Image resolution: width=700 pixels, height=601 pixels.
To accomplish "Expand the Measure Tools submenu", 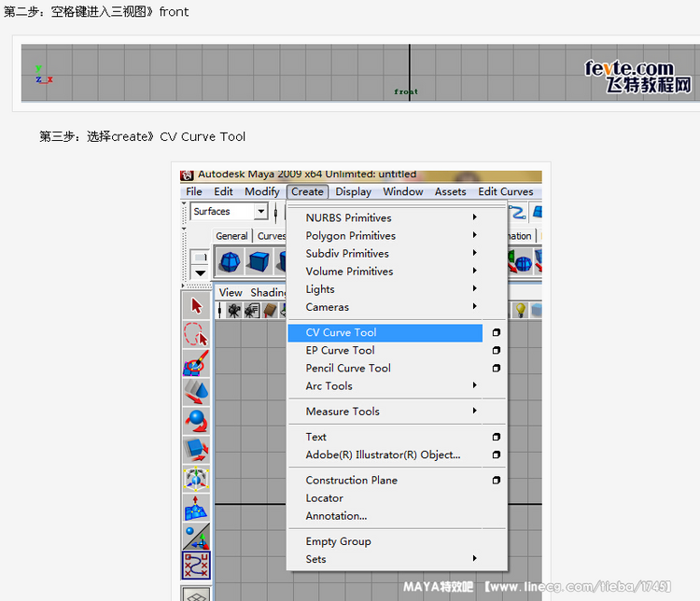I will (475, 411).
